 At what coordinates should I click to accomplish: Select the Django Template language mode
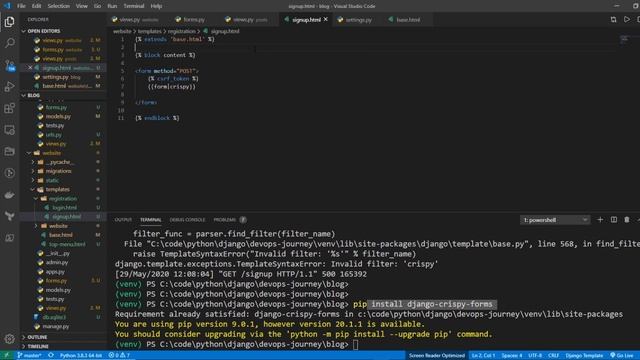coord(584,355)
